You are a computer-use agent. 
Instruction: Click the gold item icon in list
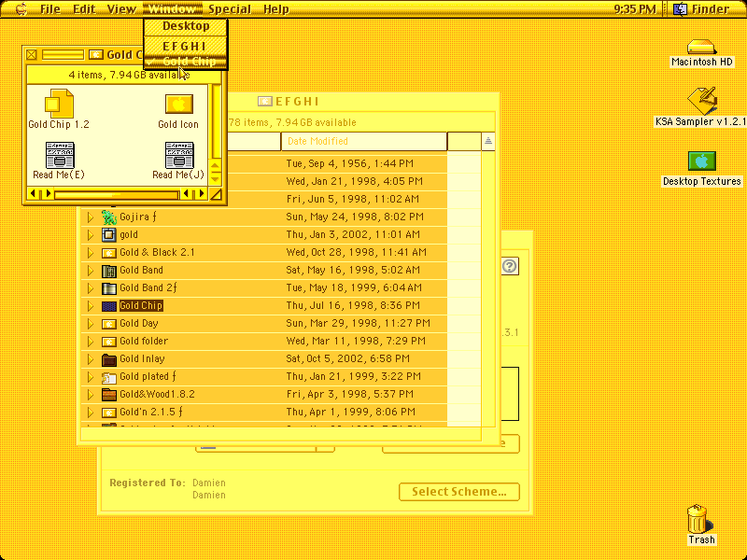(109, 235)
